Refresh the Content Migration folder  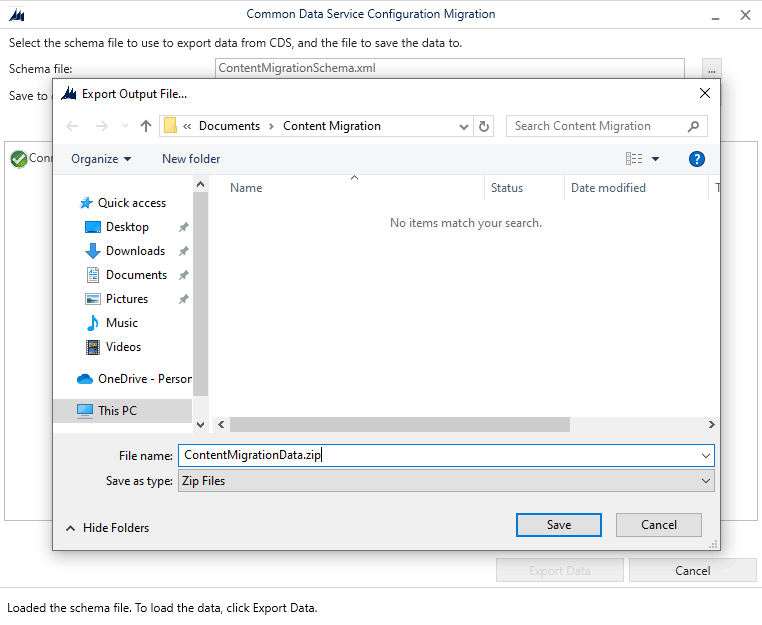484,126
